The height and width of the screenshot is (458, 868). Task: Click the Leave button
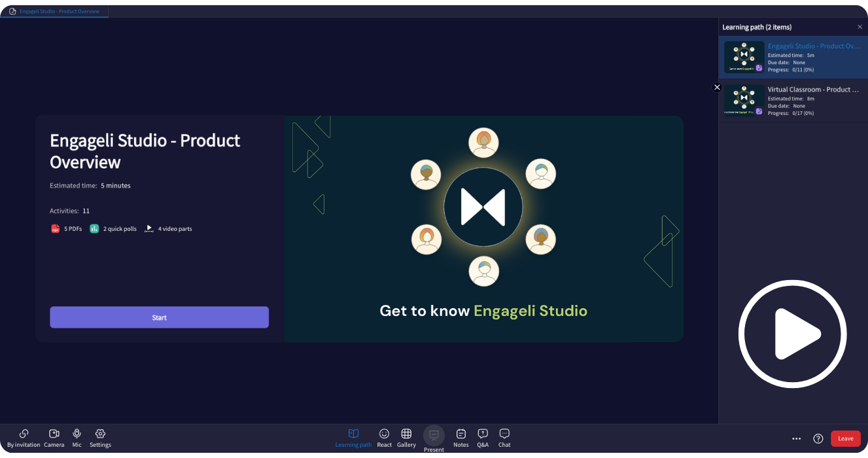tap(845, 438)
